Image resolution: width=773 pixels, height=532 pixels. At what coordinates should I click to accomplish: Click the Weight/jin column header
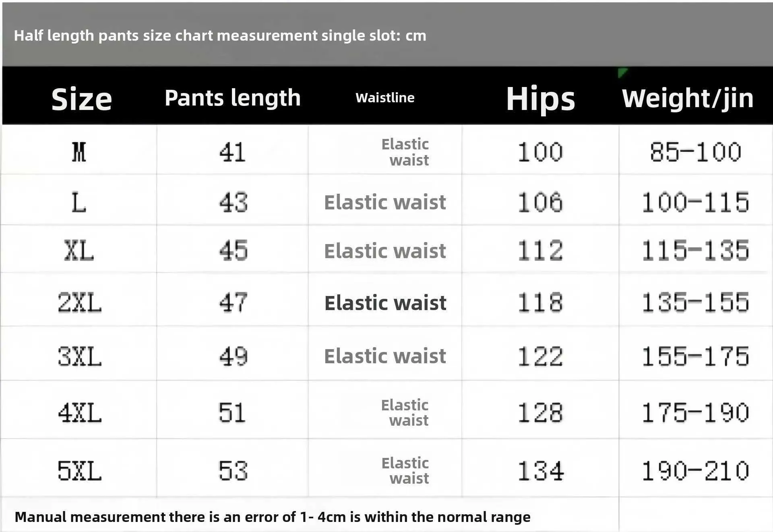click(687, 99)
